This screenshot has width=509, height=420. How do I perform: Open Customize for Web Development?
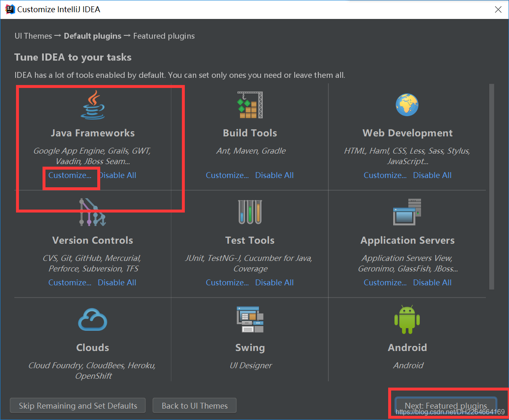(385, 175)
